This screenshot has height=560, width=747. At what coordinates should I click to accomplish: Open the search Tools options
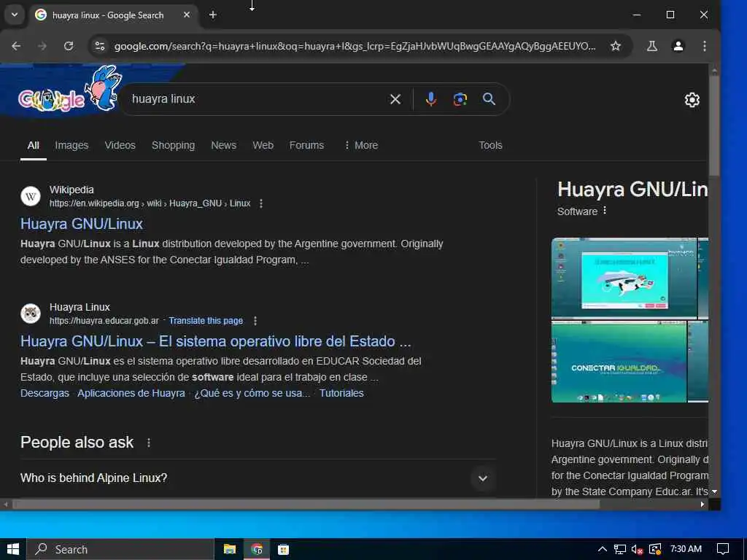point(490,145)
